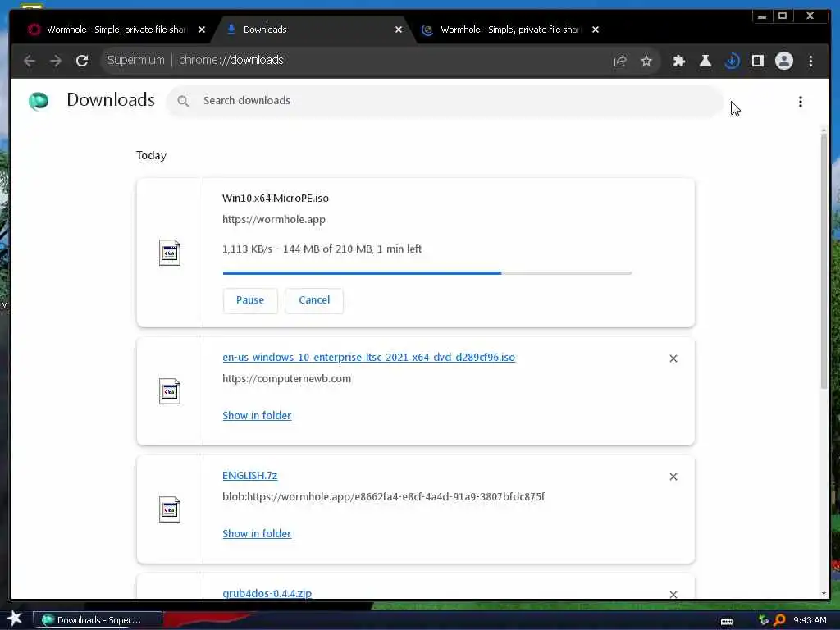840x630 pixels.
Task: Bookmark this page with the star icon
Action: coord(646,61)
